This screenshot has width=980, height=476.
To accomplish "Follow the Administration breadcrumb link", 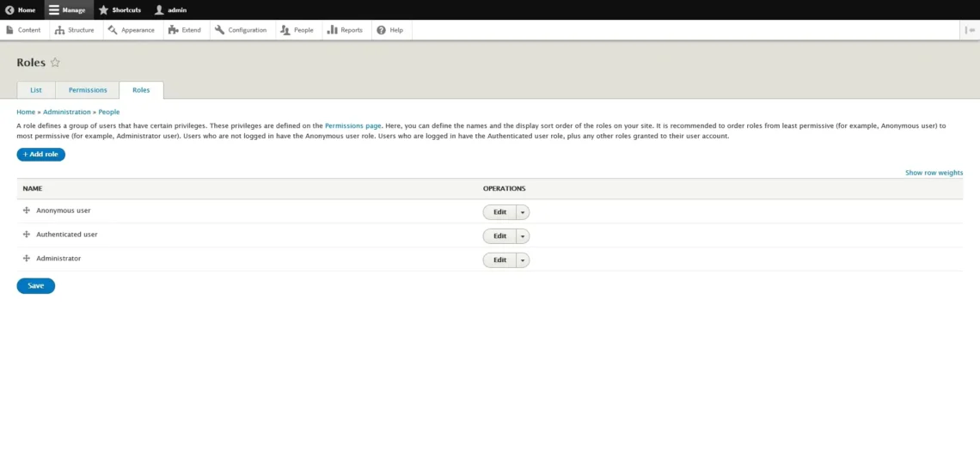I will 67,112.
